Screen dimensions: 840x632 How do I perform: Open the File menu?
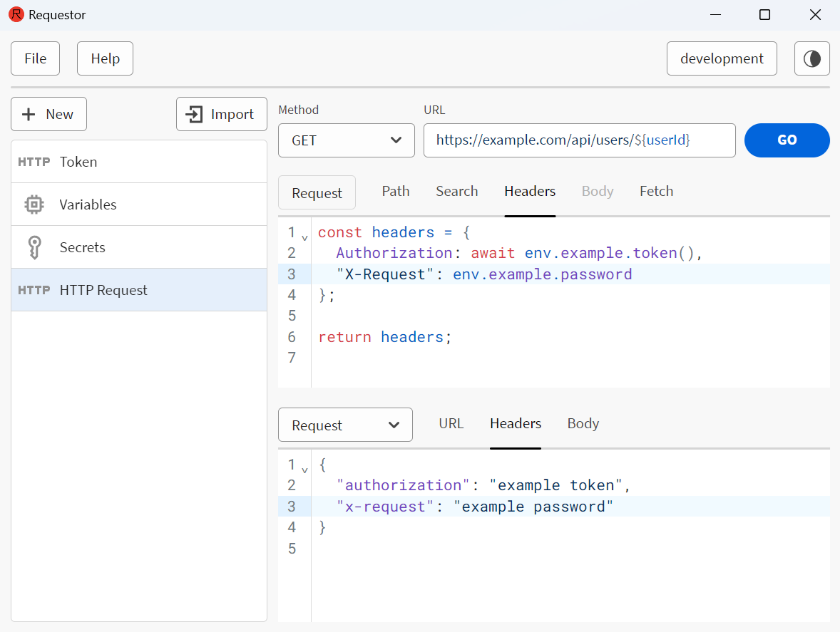[35, 58]
